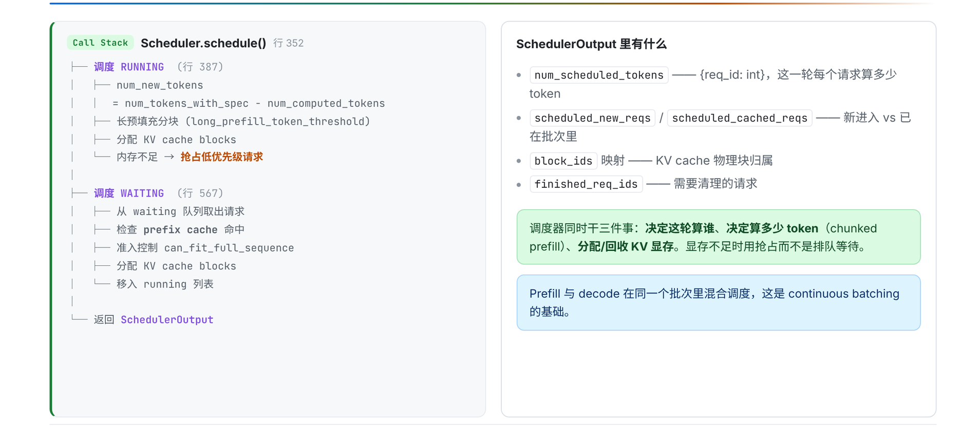The image size is (980, 427).
Task: Click the '行 352' line number label
Action: [288, 43]
